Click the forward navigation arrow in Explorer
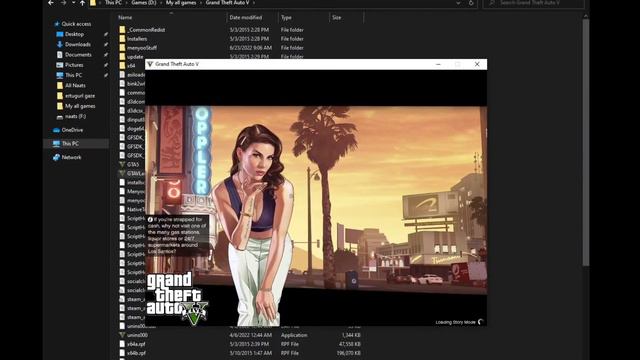640x360 pixels. pyautogui.click(x=63, y=3)
